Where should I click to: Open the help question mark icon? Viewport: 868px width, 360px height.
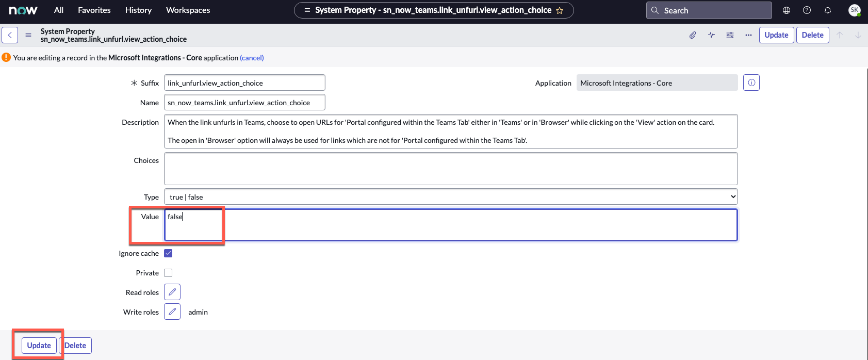coord(807,10)
